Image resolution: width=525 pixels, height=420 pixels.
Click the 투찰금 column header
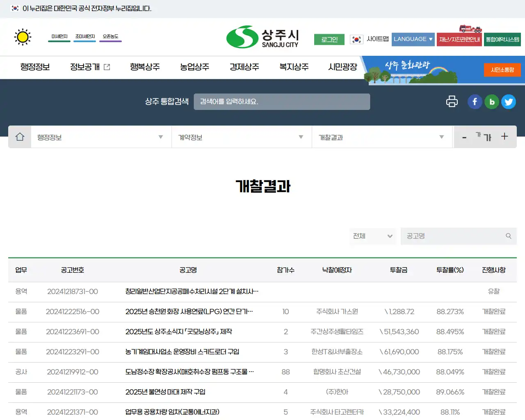click(399, 270)
